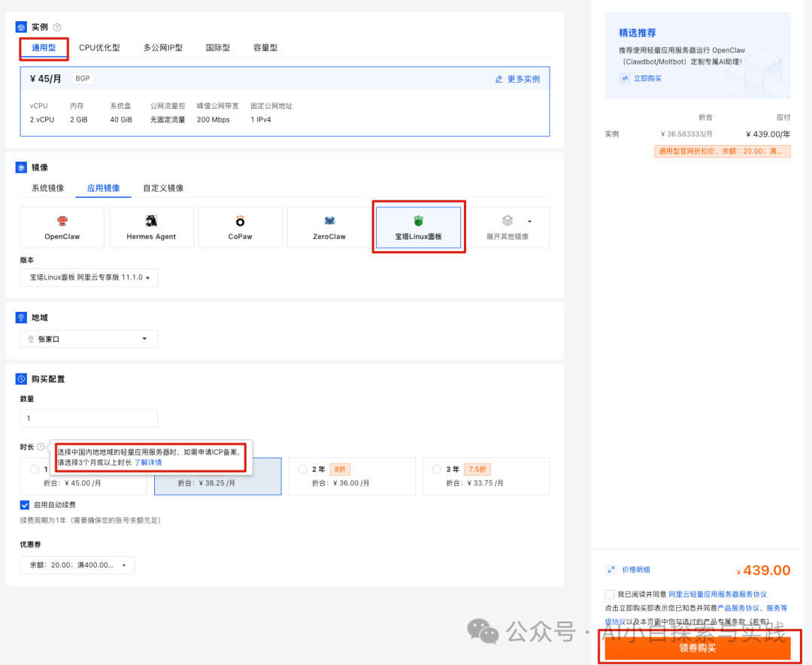Open the 容量型 tab

click(265, 47)
